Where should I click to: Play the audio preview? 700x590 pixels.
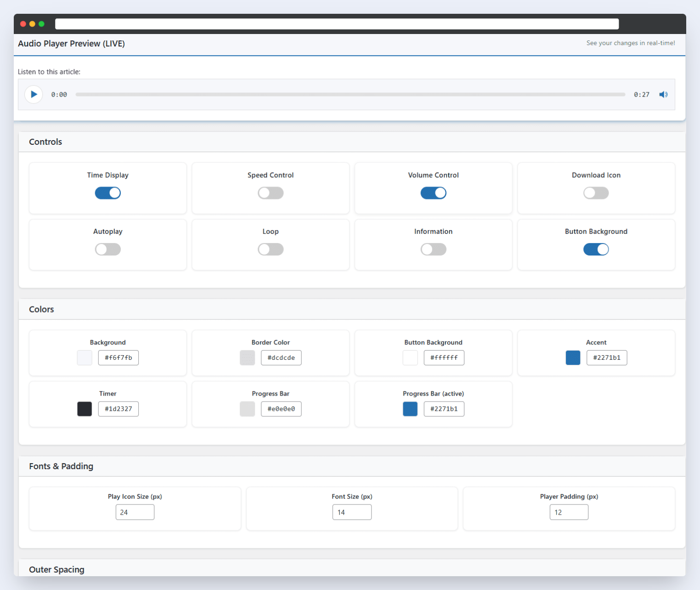pyautogui.click(x=34, y=94)
